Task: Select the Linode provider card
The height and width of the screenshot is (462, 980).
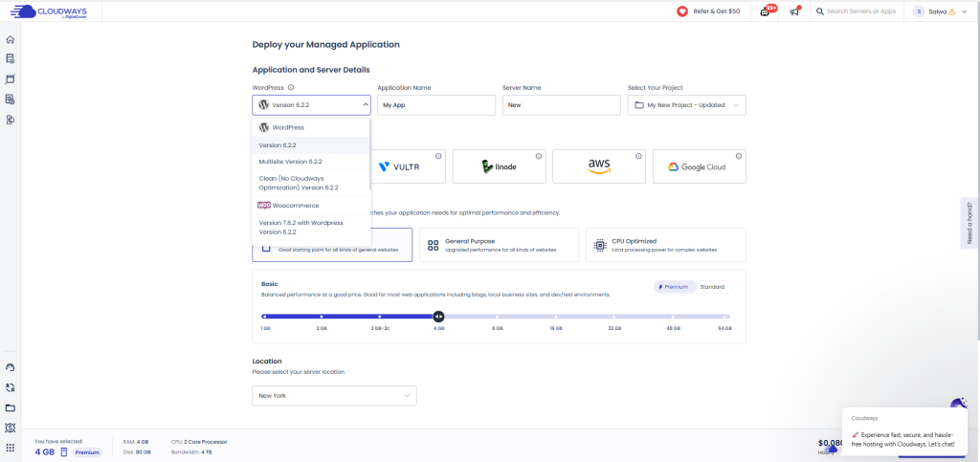Action: tap(499, 166)
